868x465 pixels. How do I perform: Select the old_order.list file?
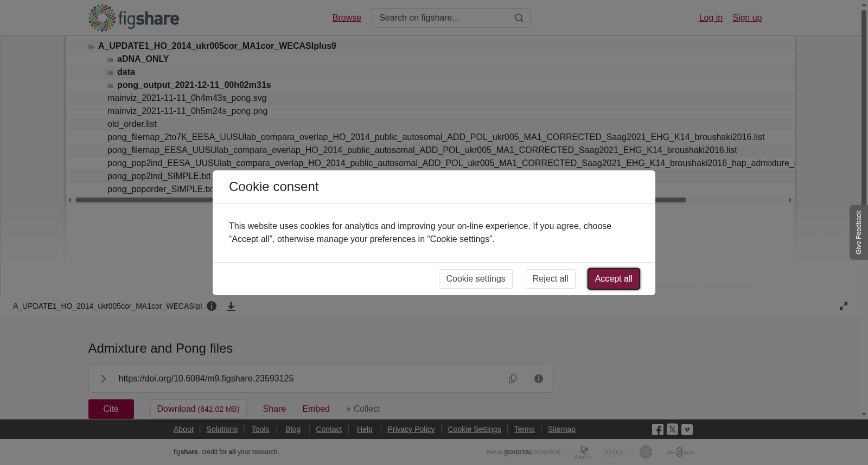[132, 124]
